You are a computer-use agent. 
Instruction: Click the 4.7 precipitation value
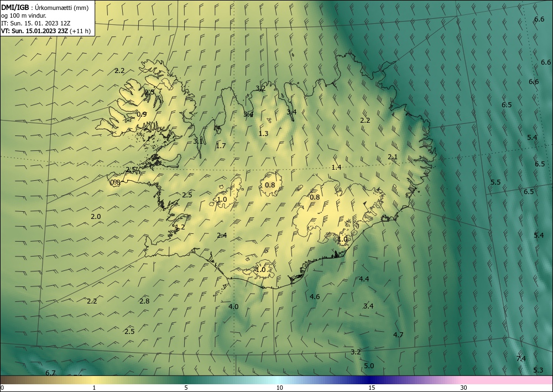tap(398, 335)
